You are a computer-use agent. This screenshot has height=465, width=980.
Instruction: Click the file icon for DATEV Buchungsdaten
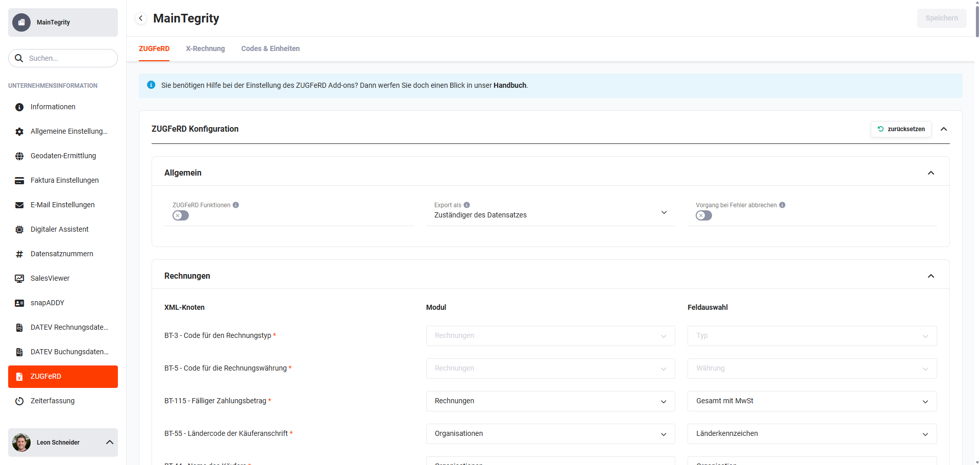pyautogui.click(x=19, y=352)
